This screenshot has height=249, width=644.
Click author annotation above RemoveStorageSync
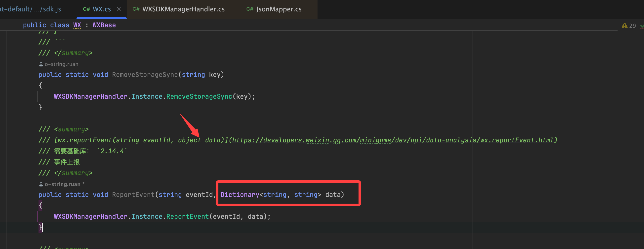point(59,64)
